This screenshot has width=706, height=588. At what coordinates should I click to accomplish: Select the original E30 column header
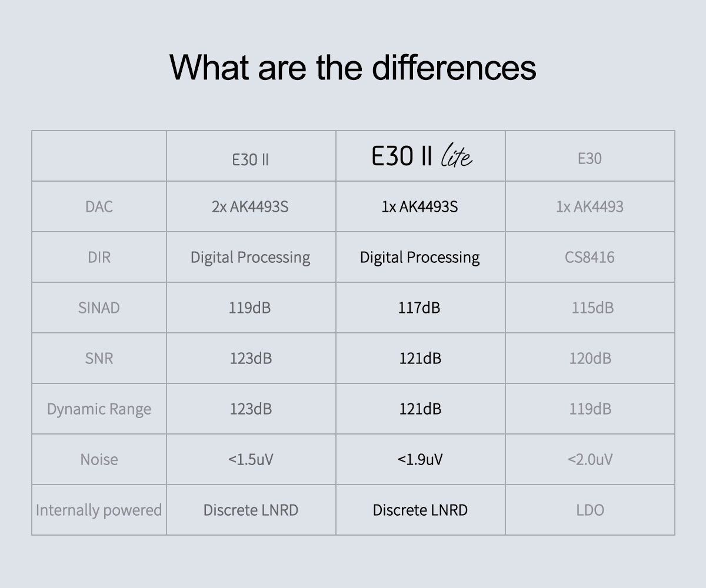(590, 159)
